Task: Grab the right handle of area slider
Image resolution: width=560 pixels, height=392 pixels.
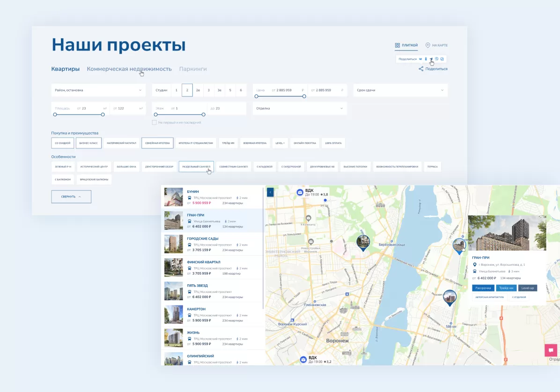Action: click(x=103, y=115)
